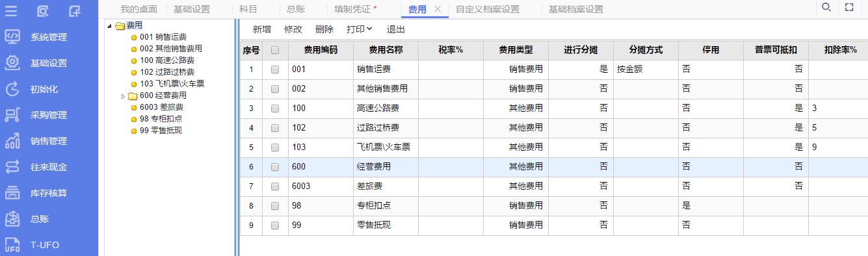The image size is (868, 256).
Task: Toggle the fullscreen icon at the top right
Action: 848,7
